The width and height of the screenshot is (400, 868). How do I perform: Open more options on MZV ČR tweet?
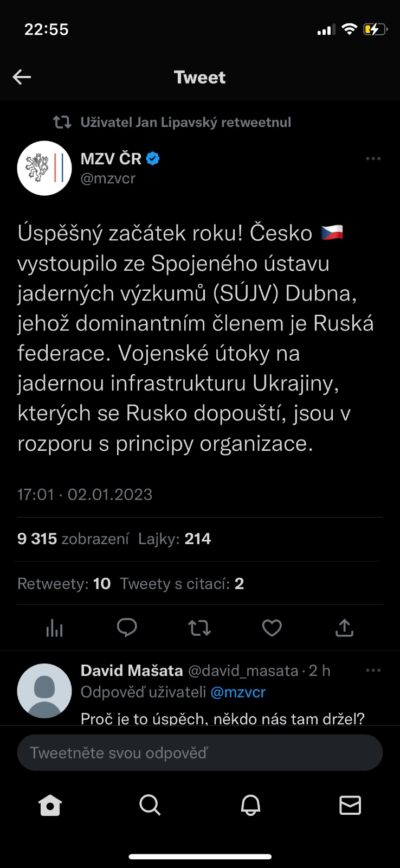pyautogui.click(x=373, y=159)
